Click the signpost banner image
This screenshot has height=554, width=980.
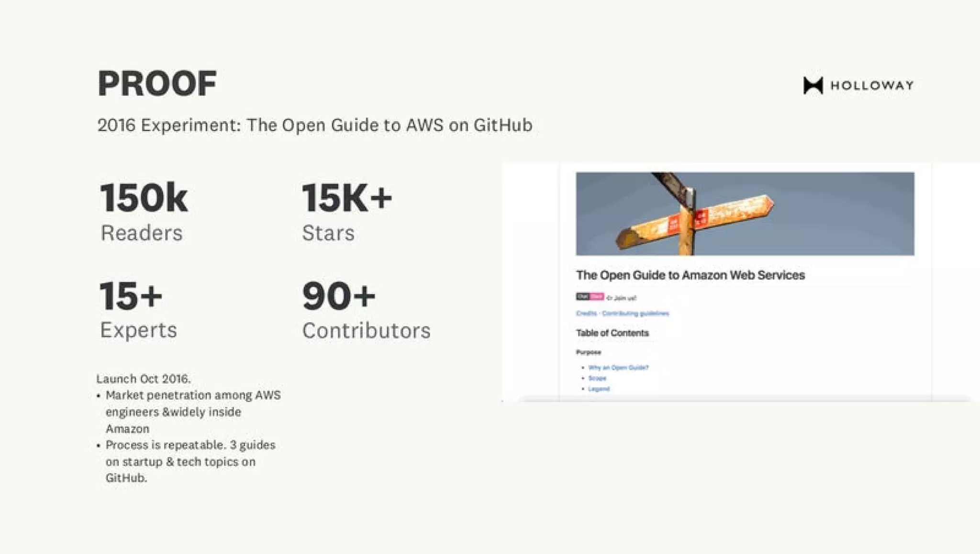click(x=745, y=214)
